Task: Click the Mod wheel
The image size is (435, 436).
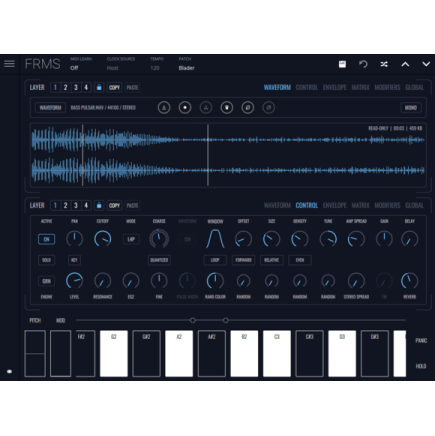Action: point(60,354)
